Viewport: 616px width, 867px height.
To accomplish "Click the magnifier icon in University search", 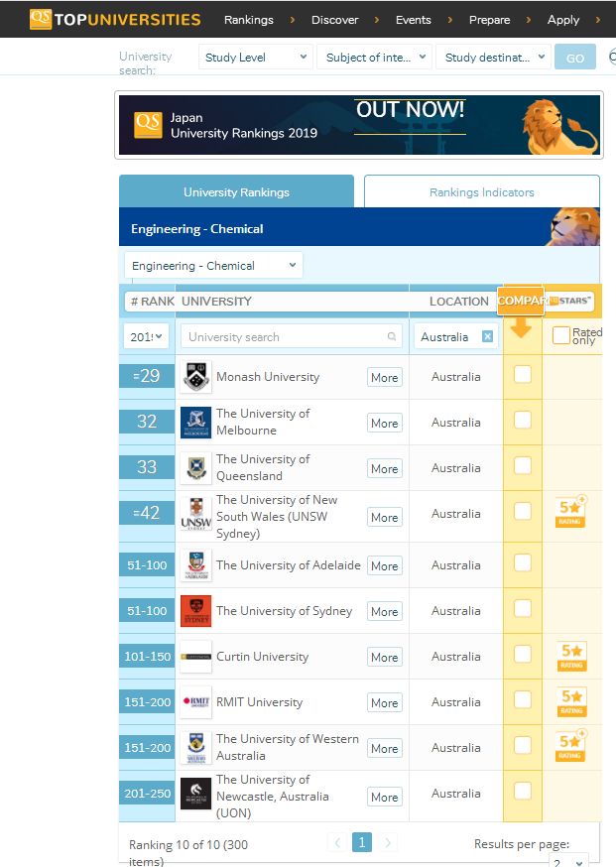I will point(392,336).
